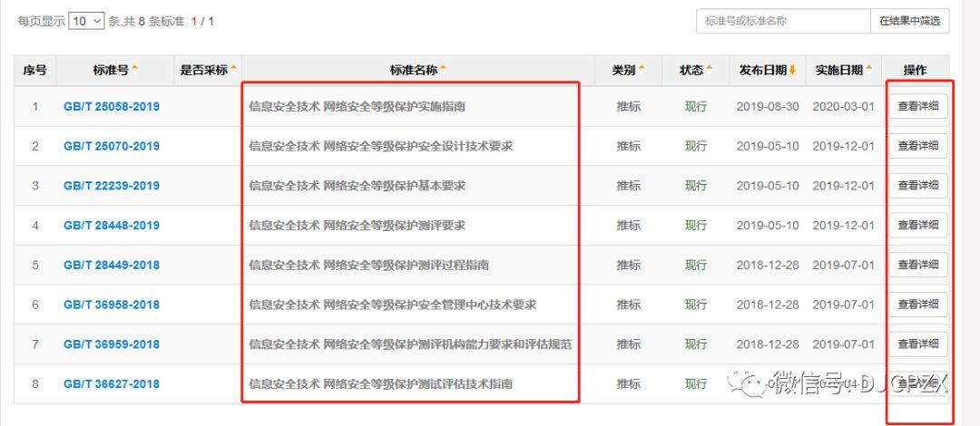Viewport: 980px width, 426px height.
Task: Open standard link GB/T 28448-2019
Action: (x=112, y=226)
